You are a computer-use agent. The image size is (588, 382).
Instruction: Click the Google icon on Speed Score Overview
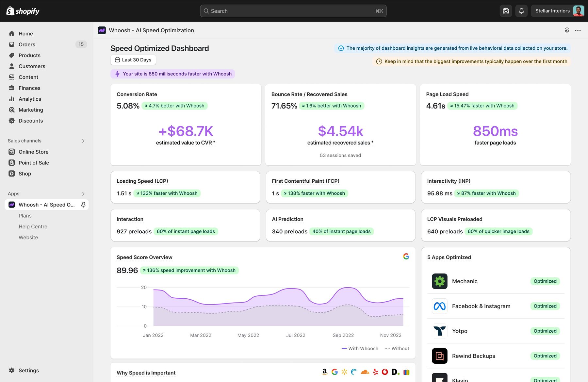pyautogui.click(x=406, y=257)
